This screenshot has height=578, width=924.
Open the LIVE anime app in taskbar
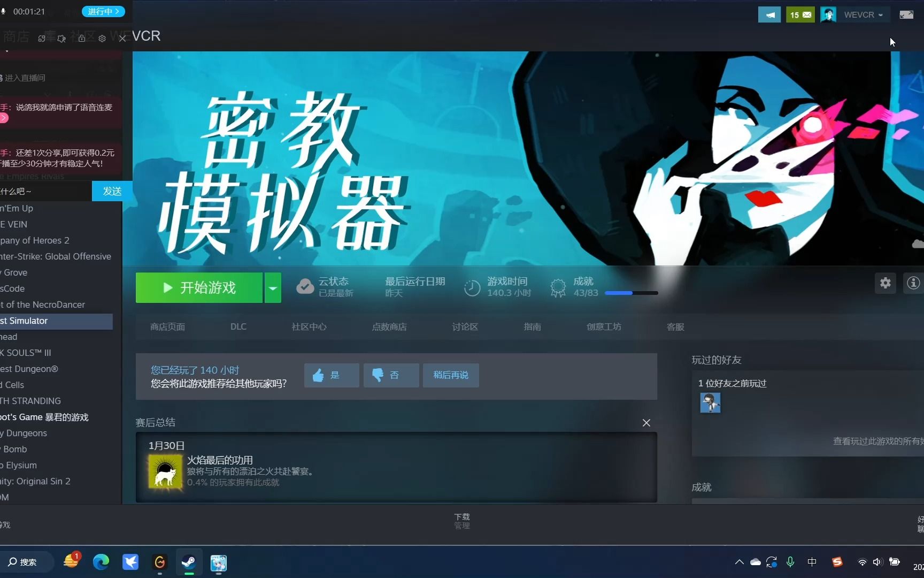[218, 562]
